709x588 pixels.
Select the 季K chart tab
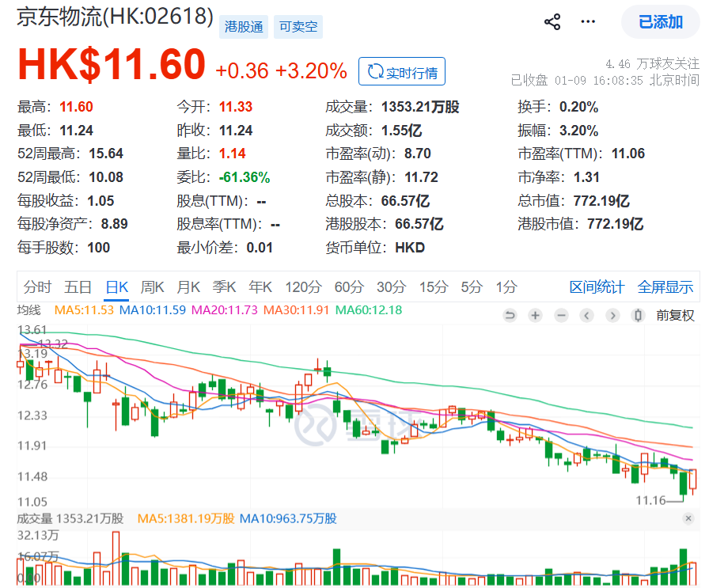224,286
